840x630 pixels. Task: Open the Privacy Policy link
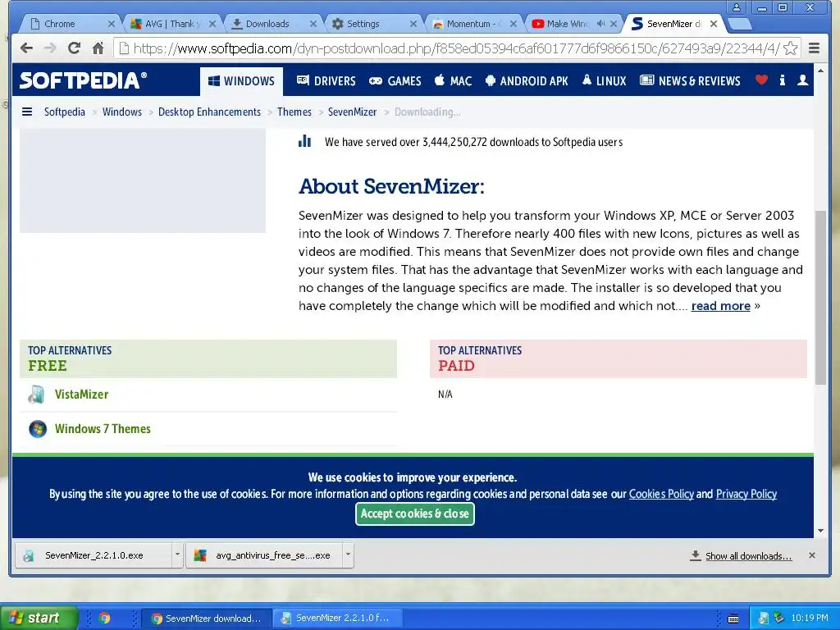click(746, 494)
